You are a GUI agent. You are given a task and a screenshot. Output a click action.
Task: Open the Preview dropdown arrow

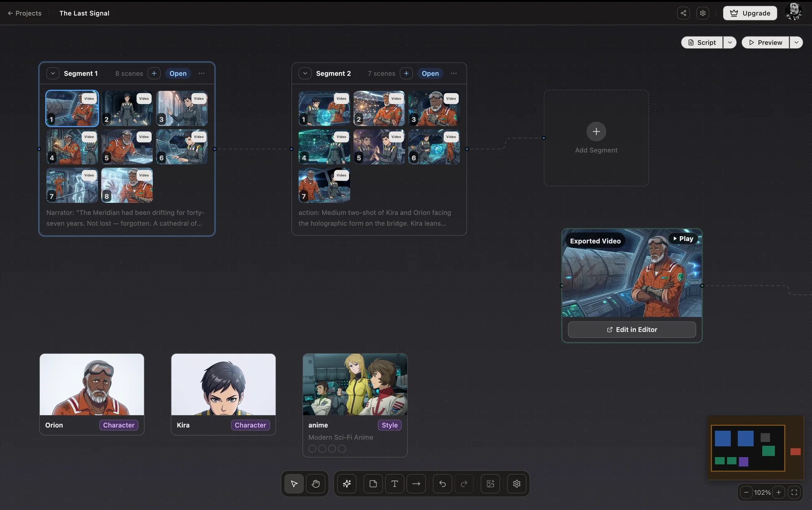pos(796,42)
